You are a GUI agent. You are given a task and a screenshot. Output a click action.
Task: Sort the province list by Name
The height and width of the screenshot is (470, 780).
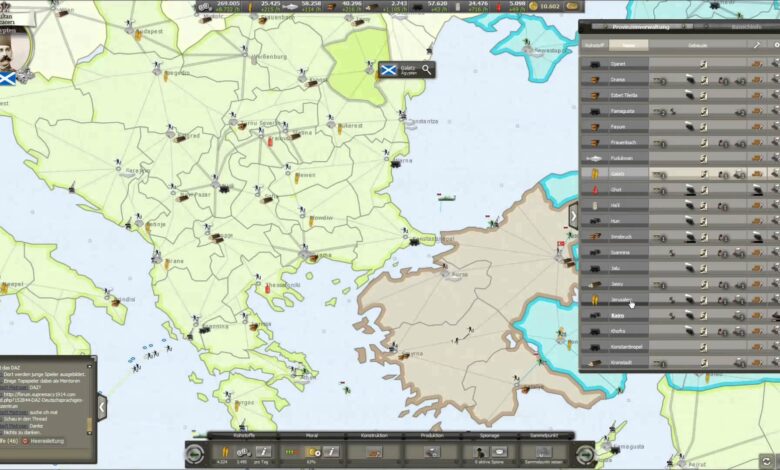[x=628, y=45]
